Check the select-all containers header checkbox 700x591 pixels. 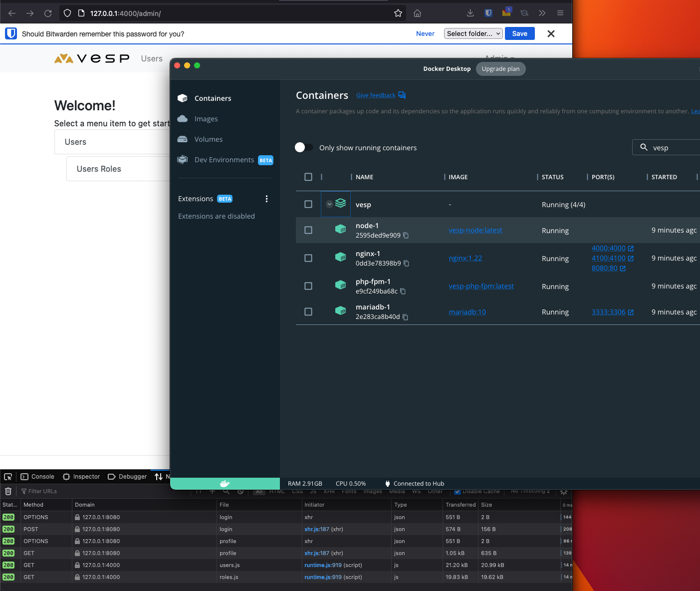[x=308, y=177]
